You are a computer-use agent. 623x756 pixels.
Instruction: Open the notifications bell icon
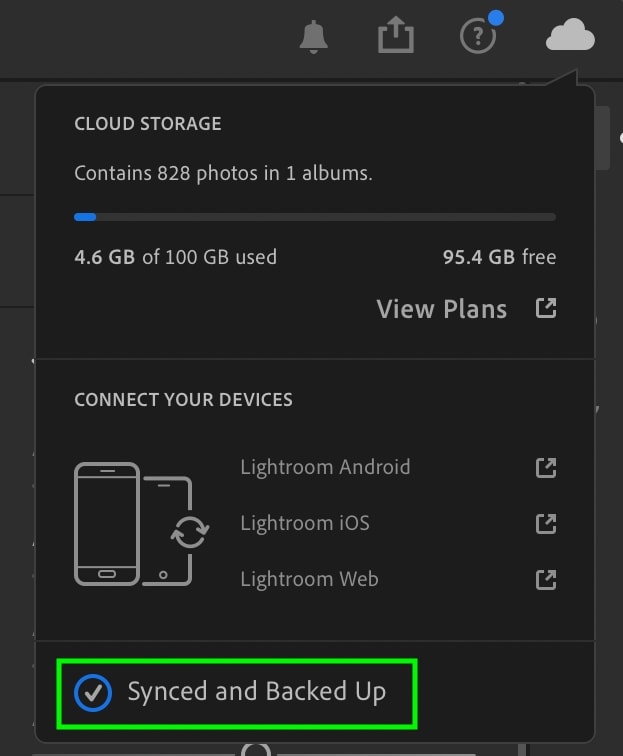[x=313, y=37]
